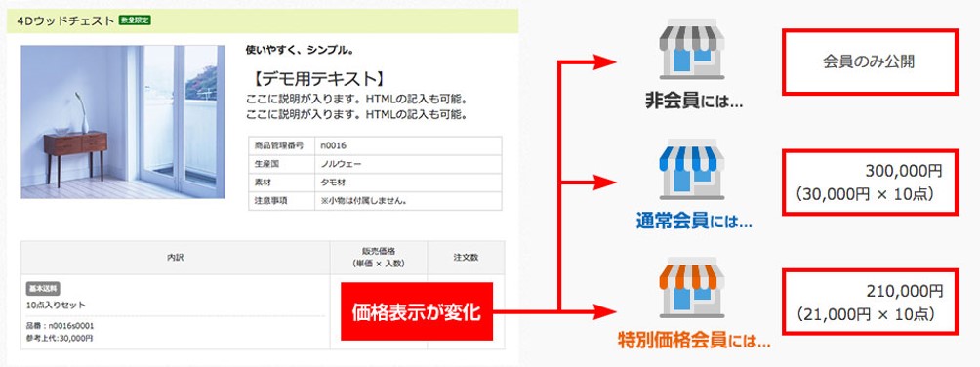Click the 生産国 label cell

280,164
